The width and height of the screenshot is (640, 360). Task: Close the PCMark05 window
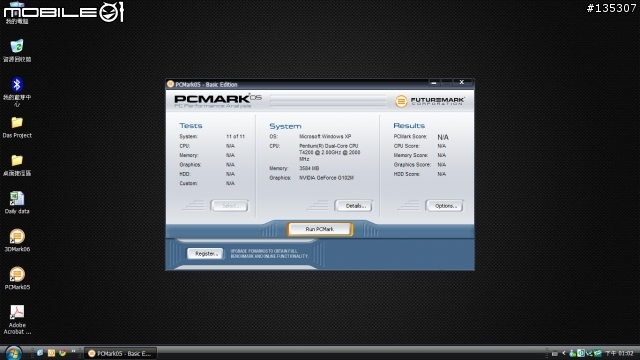(x=462, y=82)
